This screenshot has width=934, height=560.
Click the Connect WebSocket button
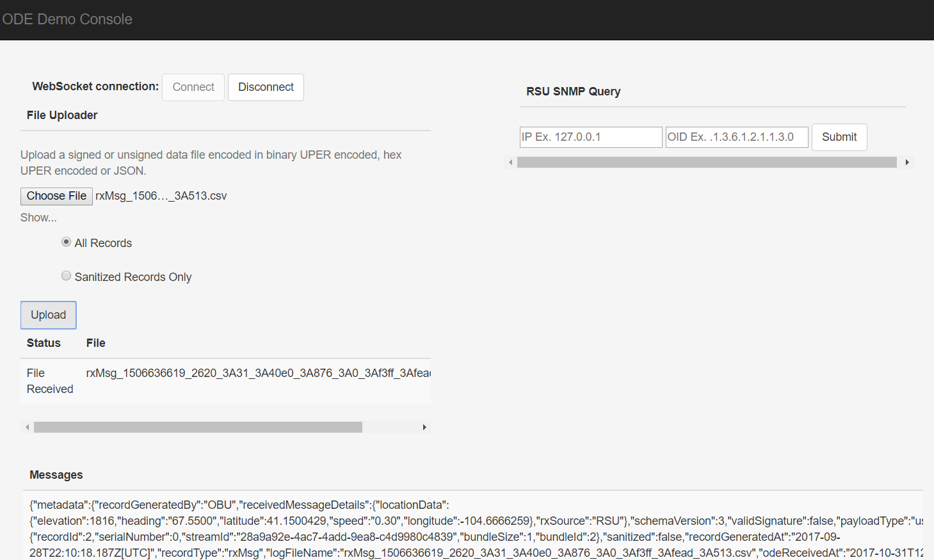[193, 87]
